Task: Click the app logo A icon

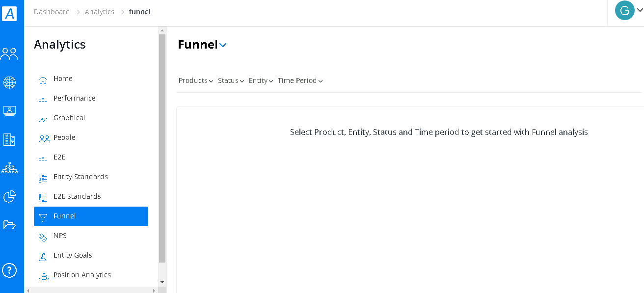Action: coord(9,13)
